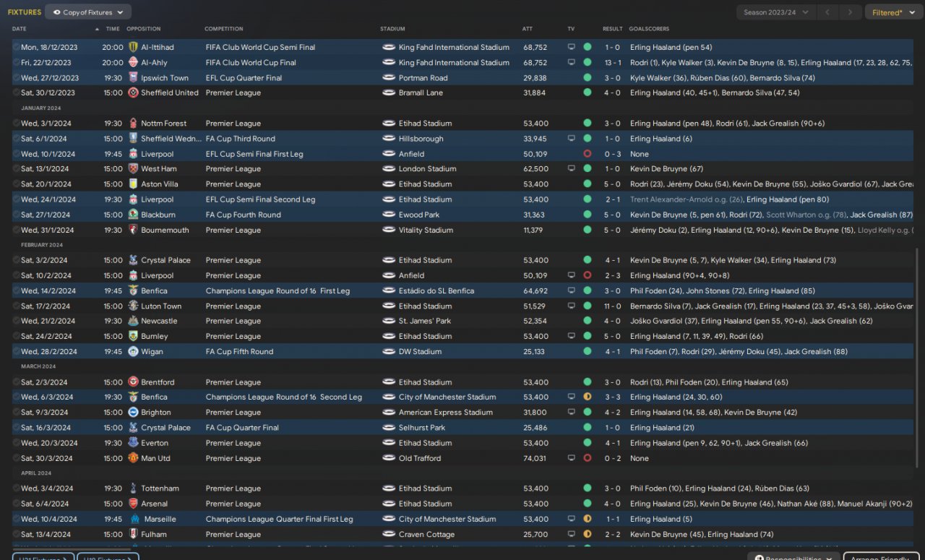Go to the next season with the right arrow
The height and width of the screenshot is (560, 925).
(851, 12)
